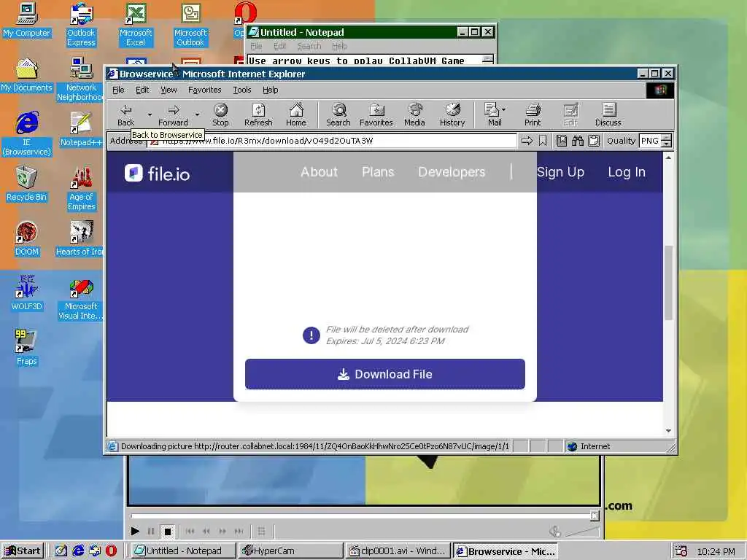Select DOOM desktop icon
This screenshot has width=747, height=560.
pyautogui.click(x=27, y=239)
